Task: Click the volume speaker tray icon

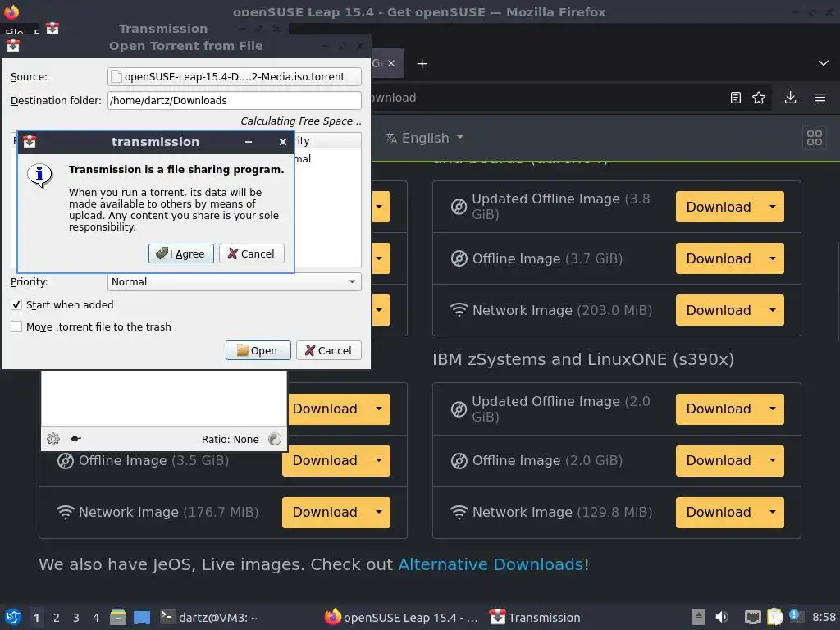Action: point(722,617)
